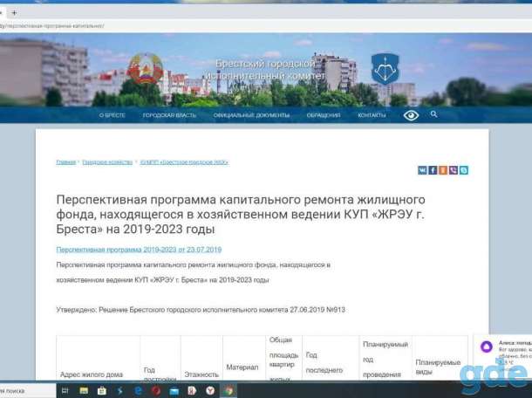Open File Explorer from taskbar
Screen dimensions: 532x398
click(x=84, y=391)
